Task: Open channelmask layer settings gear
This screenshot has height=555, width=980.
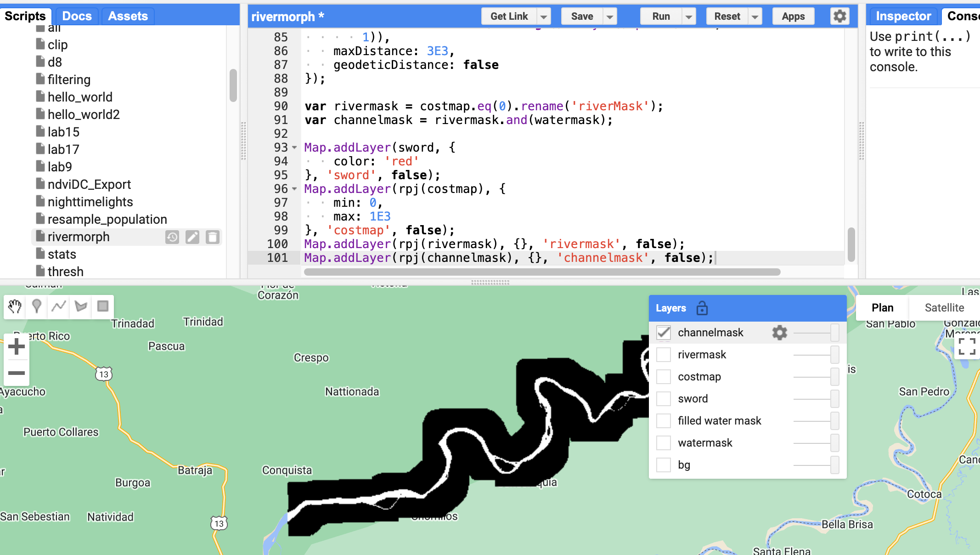Action: coord(779,333)
